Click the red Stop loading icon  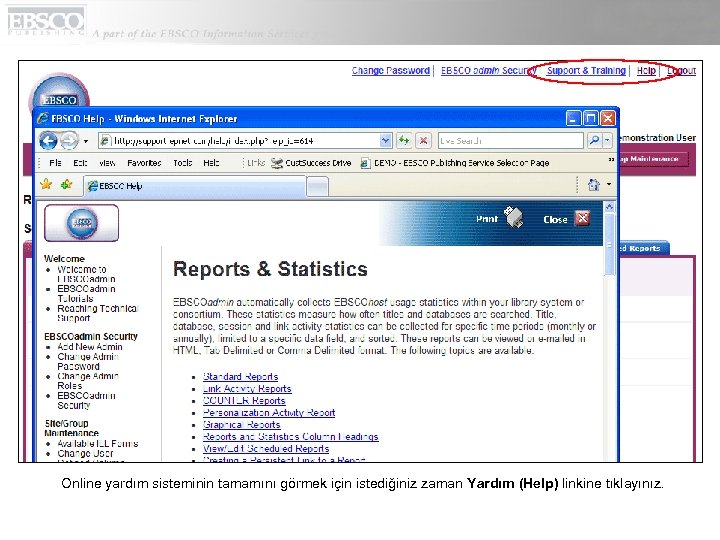pos(424,141)
